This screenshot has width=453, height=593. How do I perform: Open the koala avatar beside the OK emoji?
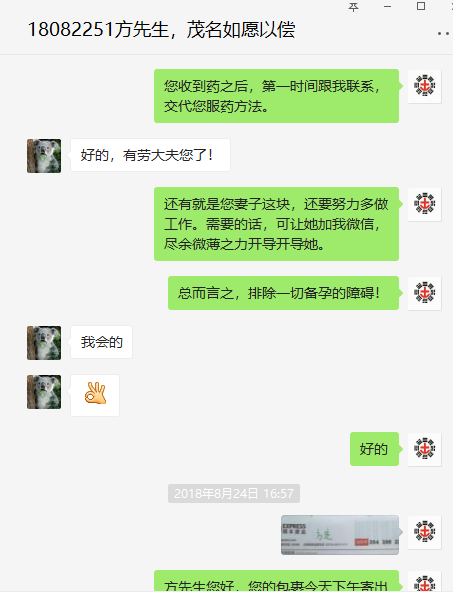tap(44, 392)
